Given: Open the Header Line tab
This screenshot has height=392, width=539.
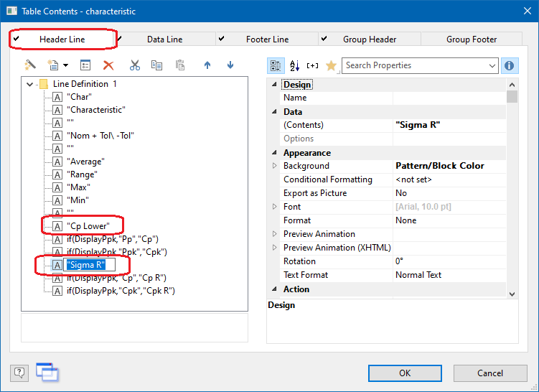Looking at the screenshot, I should coord(62,39).
